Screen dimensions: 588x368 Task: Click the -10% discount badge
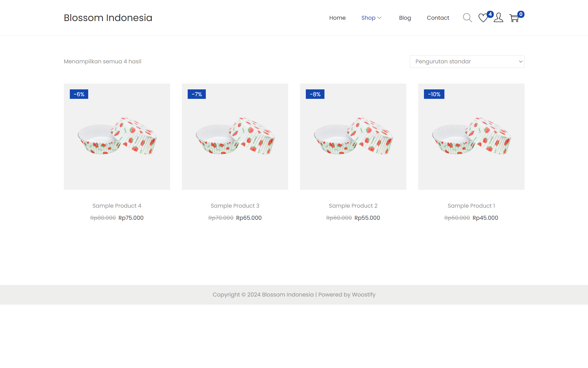point(434,94)
